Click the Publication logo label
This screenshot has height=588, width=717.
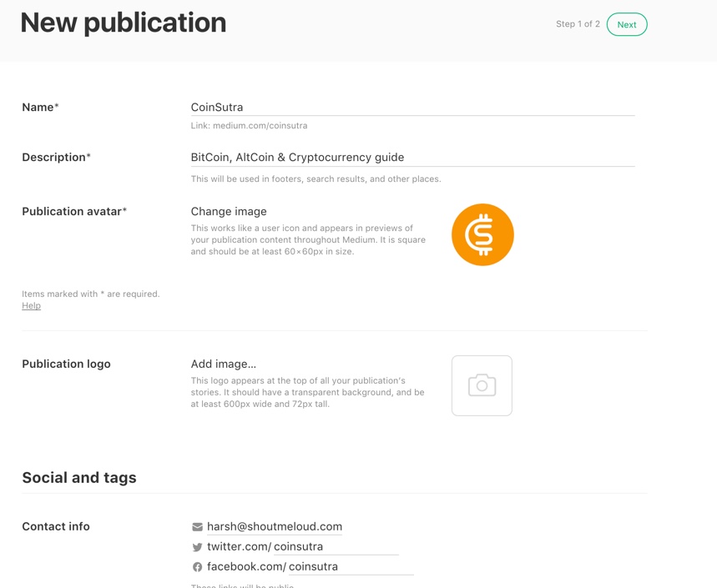coord(66,364)
